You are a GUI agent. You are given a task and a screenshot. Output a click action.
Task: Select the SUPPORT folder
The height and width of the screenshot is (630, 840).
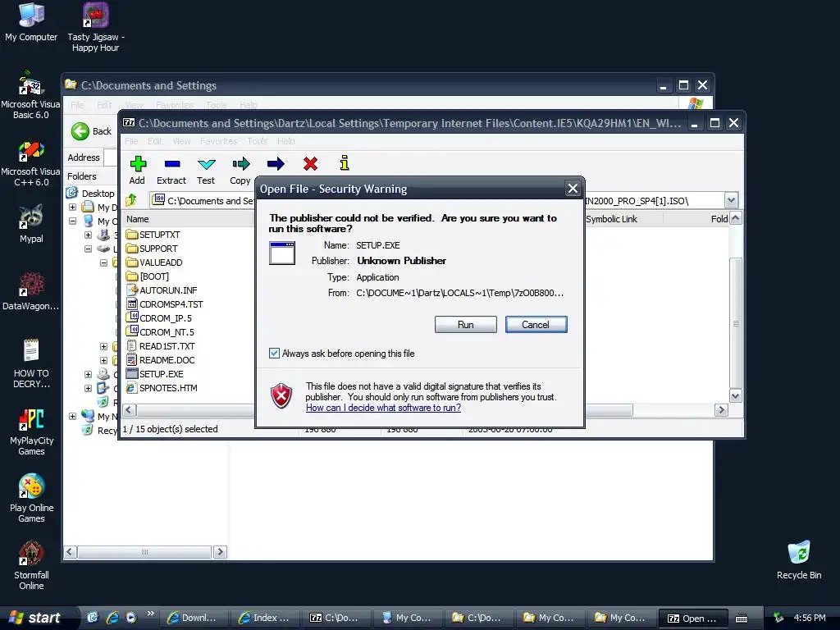pyautogui.click(x=152, y=249)
